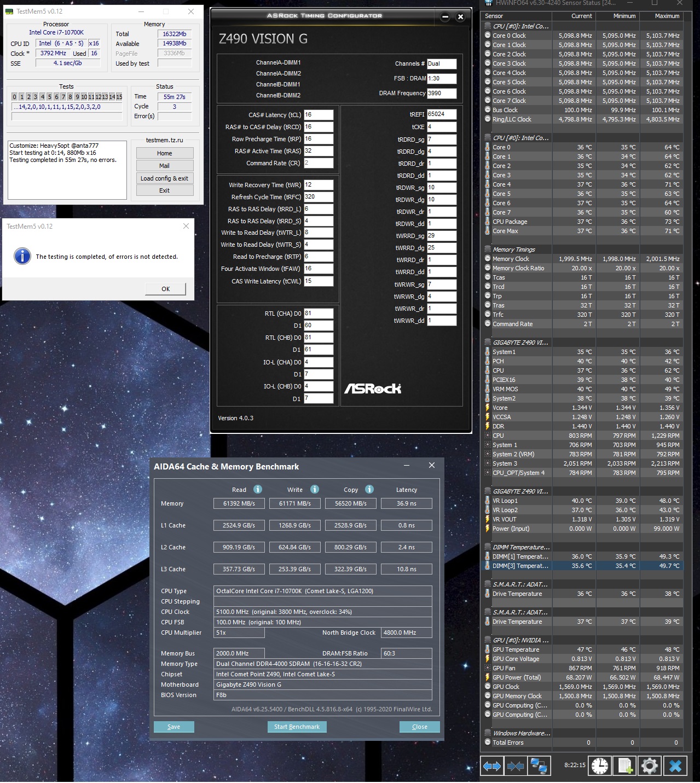Image resolution: width=700 pixels, height=783 pixels.
Task: Click Sensor column header in HWiNFO
Action: pos(516,16)
